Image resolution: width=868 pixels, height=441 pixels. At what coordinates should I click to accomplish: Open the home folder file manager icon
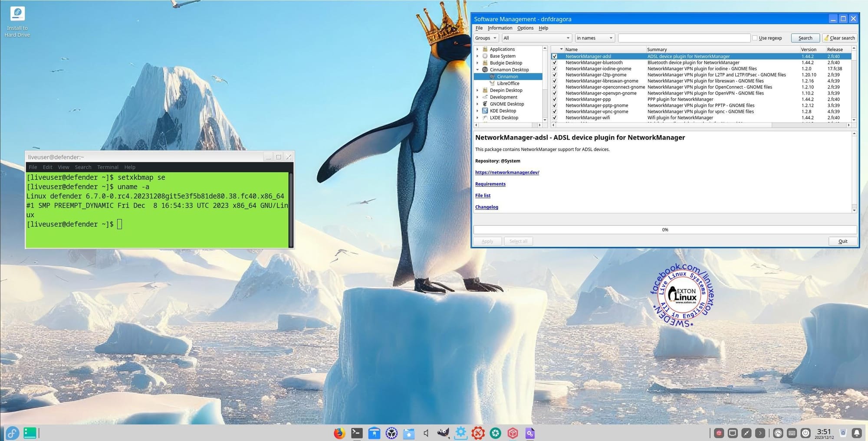[409, 433]
